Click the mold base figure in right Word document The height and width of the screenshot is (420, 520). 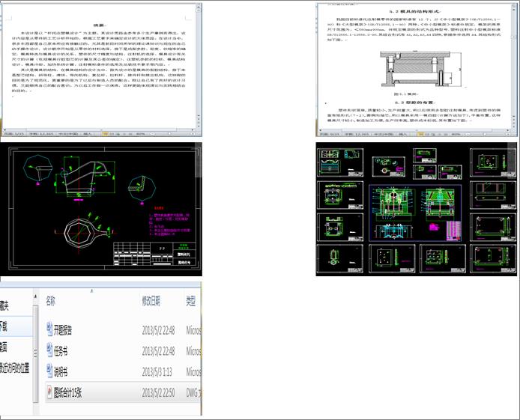(420, 69)
